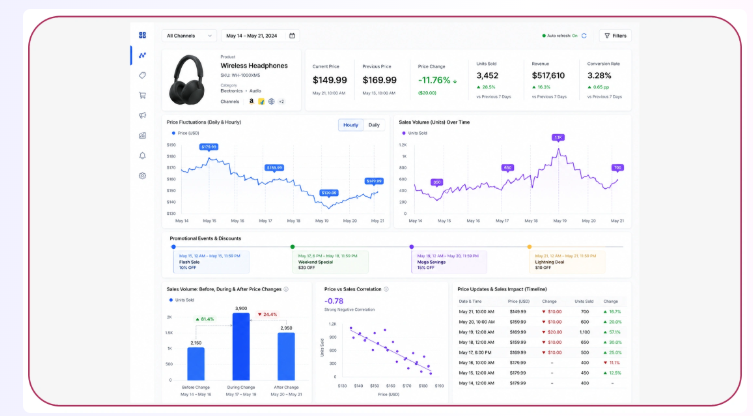Click the blue Flash Sale timeline dot
Viewport: 753px width, 416px height.
[173, 246]
